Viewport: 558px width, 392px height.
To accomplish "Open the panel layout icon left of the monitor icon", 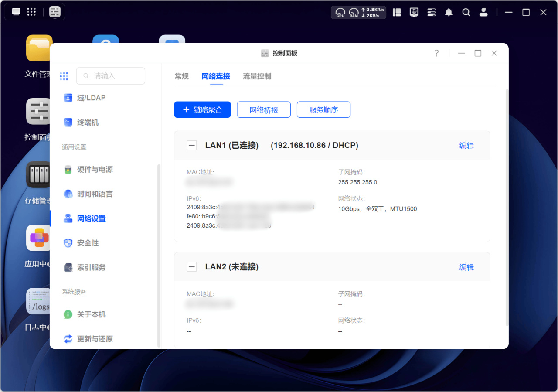I will click(397, 12).
